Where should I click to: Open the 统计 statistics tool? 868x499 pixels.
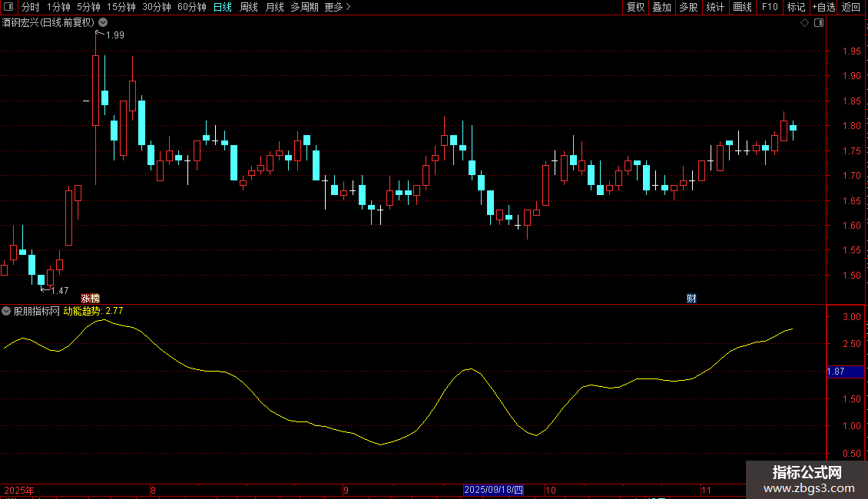tap(715, 7)
